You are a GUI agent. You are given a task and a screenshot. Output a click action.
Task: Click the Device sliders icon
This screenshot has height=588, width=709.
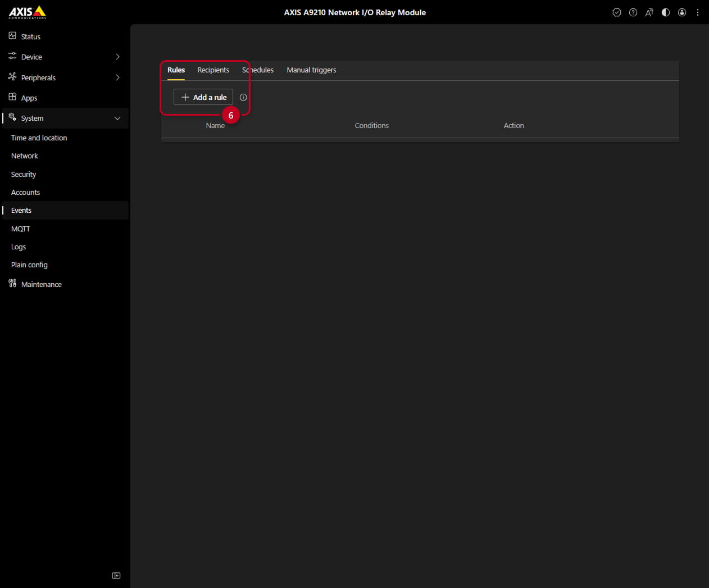click(12, 56)
